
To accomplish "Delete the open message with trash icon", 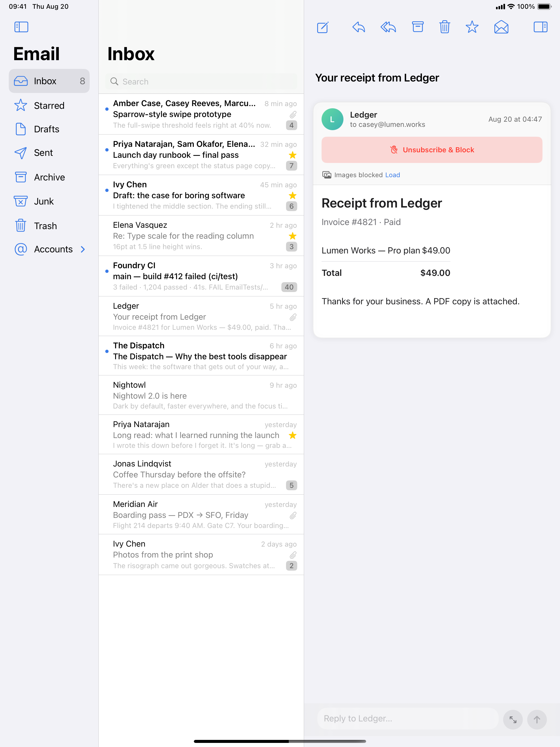I will click(445, 27).
